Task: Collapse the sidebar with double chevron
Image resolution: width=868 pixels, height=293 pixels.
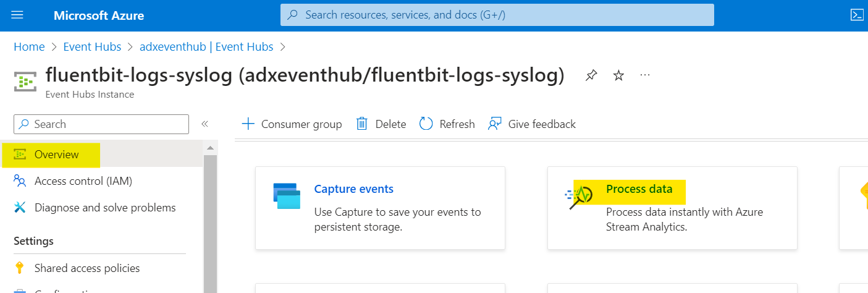Action: click(205, 124)
